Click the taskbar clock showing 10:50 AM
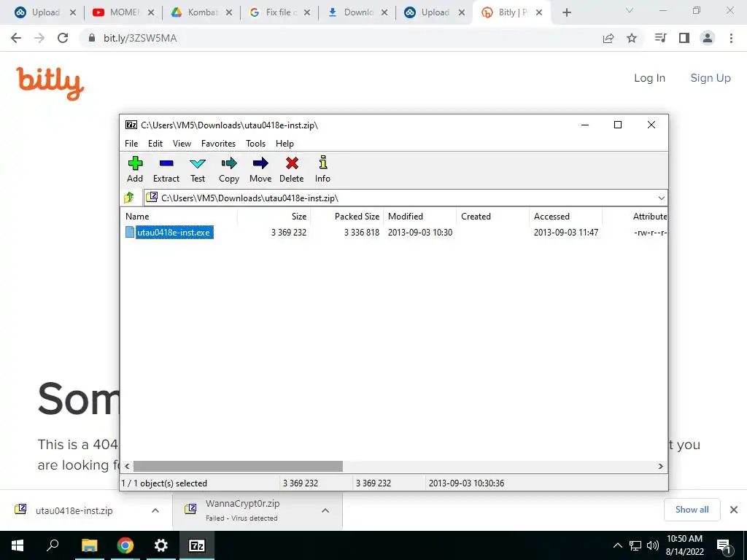 point(684,545)
